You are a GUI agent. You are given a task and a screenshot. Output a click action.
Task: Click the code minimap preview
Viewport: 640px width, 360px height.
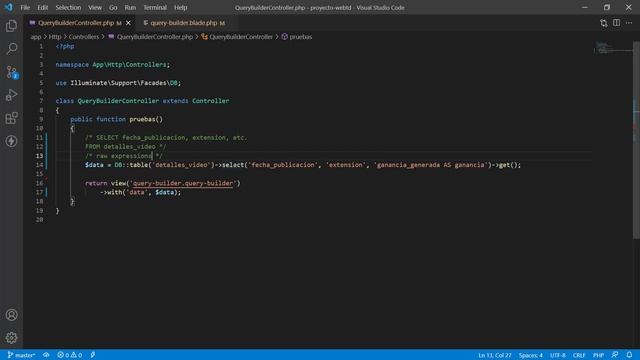click(x=613, y=49)
